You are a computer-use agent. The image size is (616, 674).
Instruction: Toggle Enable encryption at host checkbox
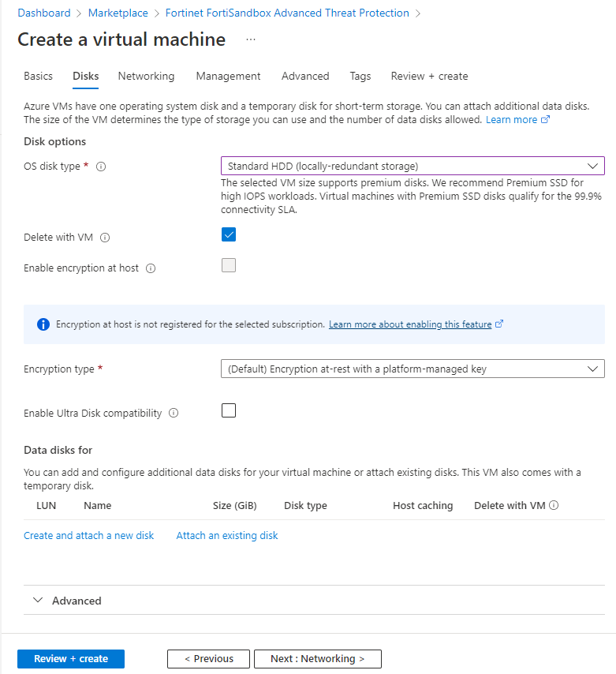[229, 265]
